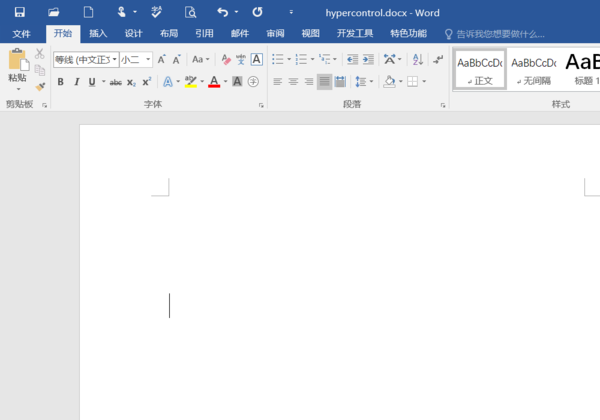The image size is (600, 420).
Task: Switch to the 设计 tab
Action: 134,34
